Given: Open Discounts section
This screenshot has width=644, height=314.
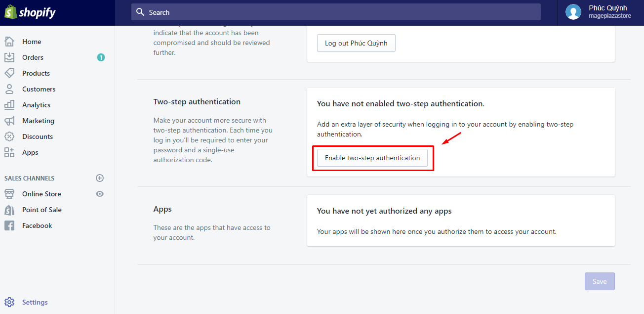Looking at the screenshot, I should pos(38,136).
